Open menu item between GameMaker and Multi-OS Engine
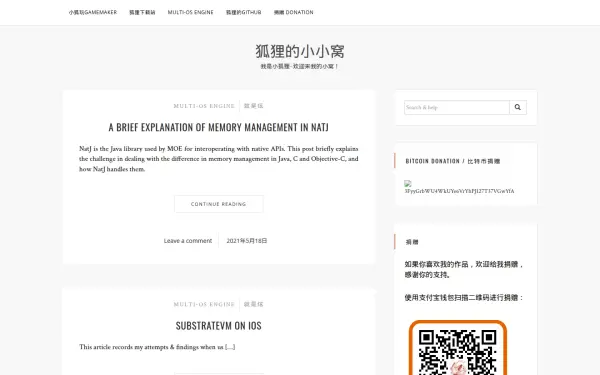Viewport: 600px width, 375px height. 142,12
